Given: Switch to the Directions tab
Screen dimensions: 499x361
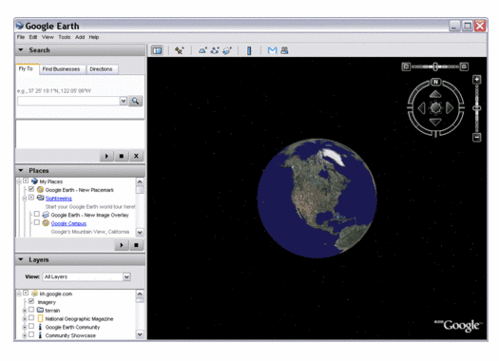Looking at the screenshot, I should click(101, 69).
